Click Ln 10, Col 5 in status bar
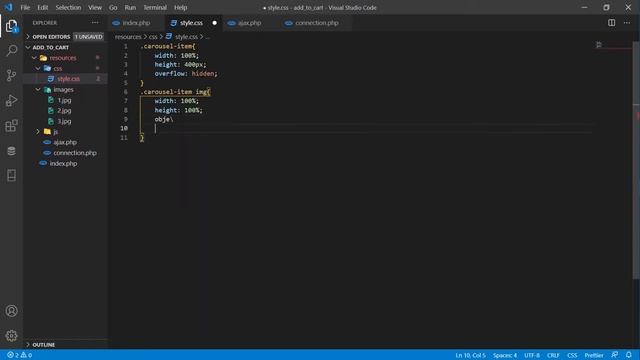Image resolution: width=640 pixels, height=360 pixels. 471,355
